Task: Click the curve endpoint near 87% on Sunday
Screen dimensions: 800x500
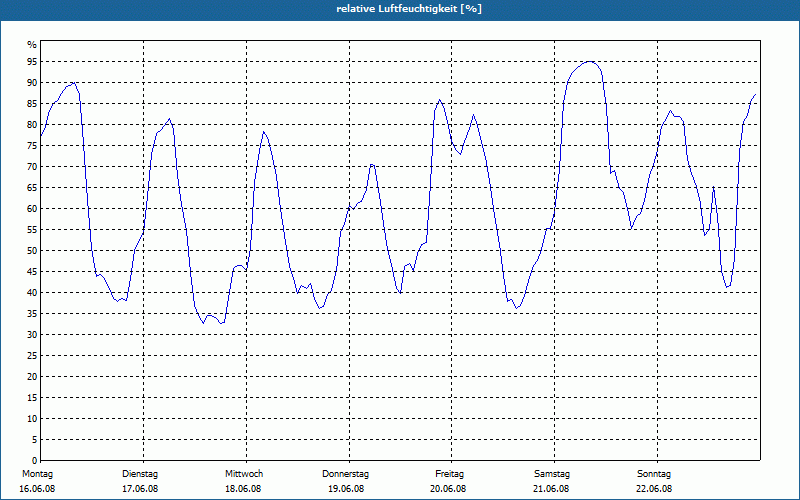Action: 755,95
